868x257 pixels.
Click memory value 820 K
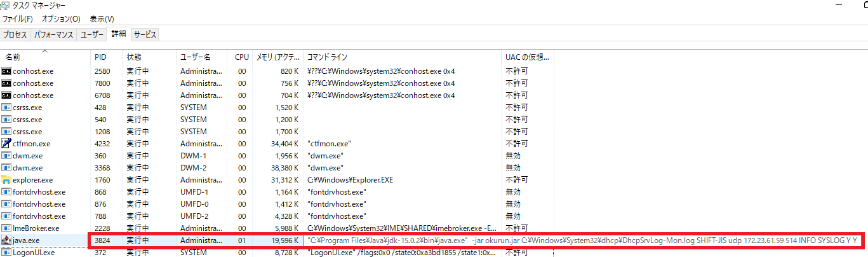[x=289, y=71]
